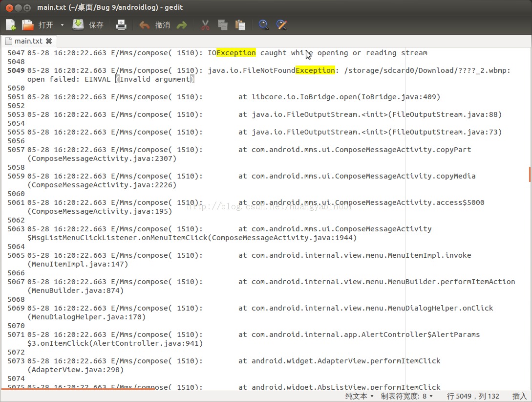The image size is (532, 402).
Task: Click the 撤消 undo label
Action: click(x=163, y=25)
